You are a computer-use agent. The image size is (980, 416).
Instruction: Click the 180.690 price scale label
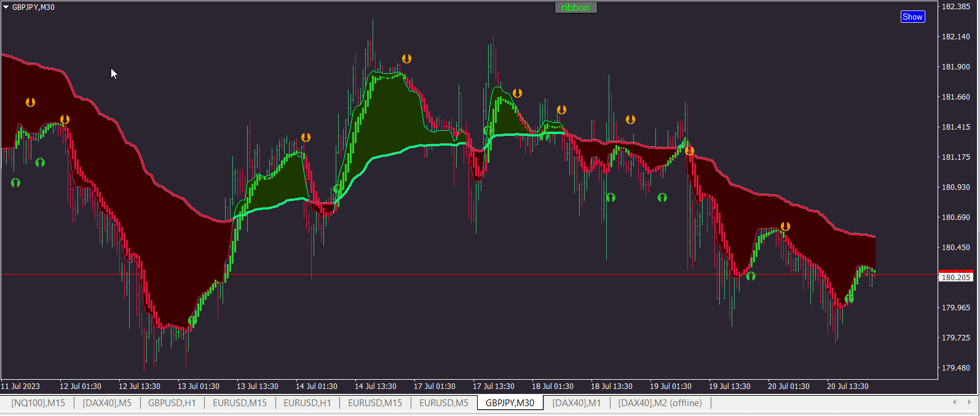(x=956, y=218)
